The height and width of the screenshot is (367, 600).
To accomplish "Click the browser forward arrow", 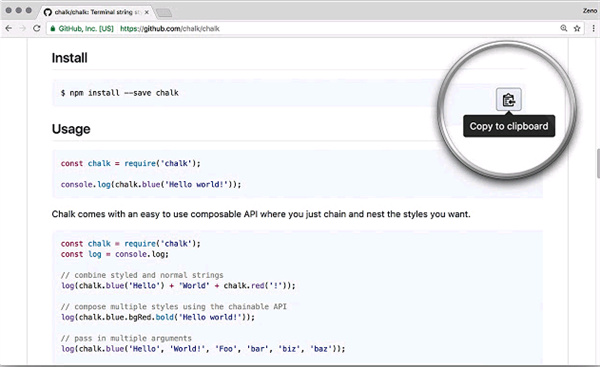I will pos(23,28).
